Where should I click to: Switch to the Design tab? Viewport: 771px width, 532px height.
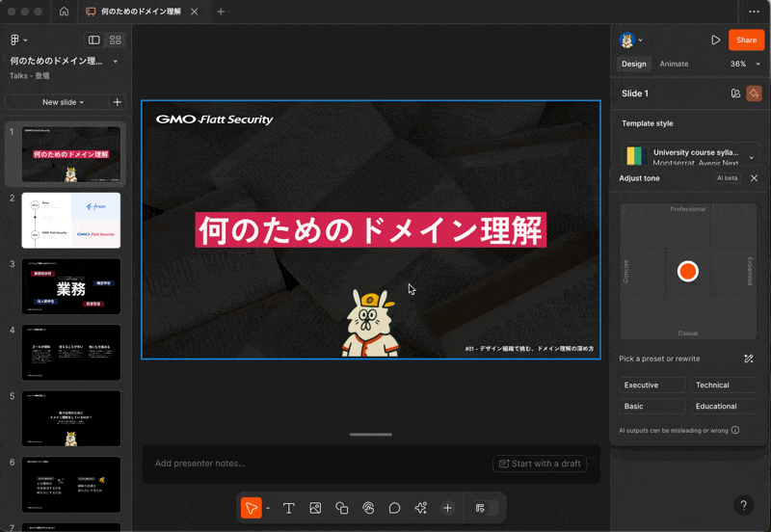click(633, 64)
